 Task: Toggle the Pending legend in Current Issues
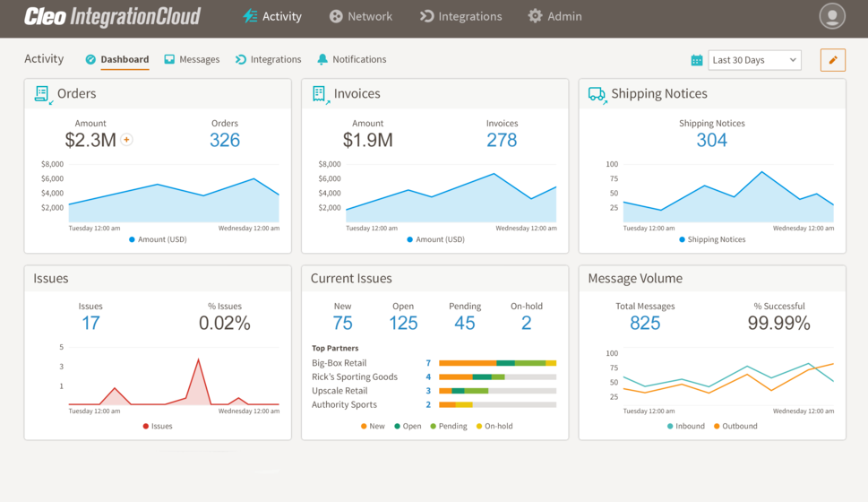[x=446, y=426]
